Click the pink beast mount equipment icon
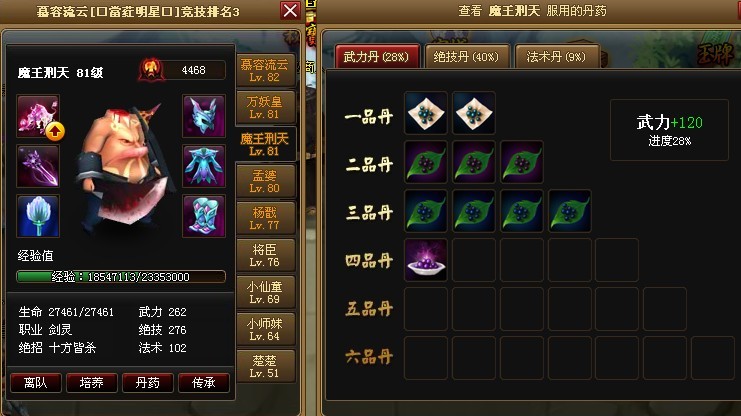The image size is (741, 416). click(38, 116)
